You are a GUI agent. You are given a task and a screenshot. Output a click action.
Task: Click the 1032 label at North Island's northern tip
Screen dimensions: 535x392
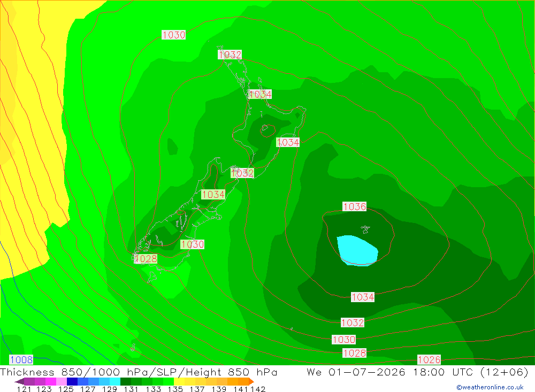point(230,55)
